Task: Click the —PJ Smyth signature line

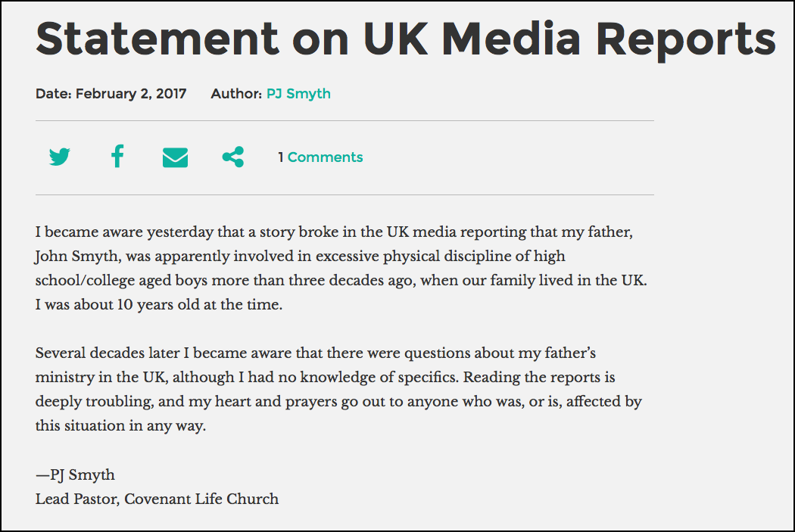Action: pos(75,474)
